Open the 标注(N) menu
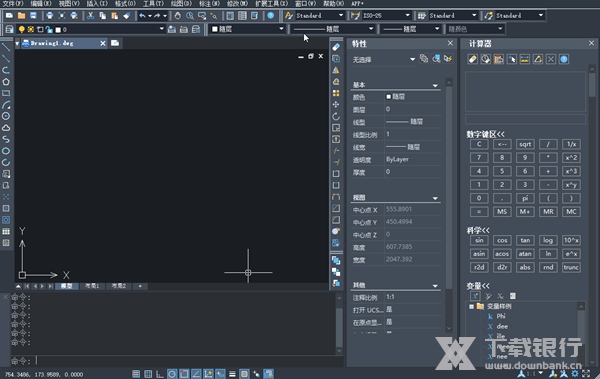The height and width of the screenshot is (379, 600). (209, 3)
